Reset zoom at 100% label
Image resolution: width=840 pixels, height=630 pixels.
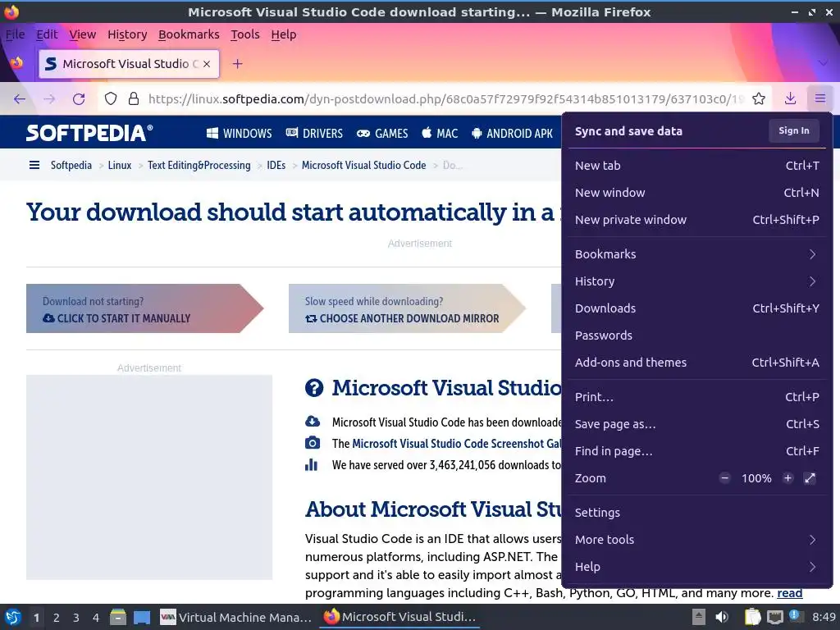click(x=756, y=478)
